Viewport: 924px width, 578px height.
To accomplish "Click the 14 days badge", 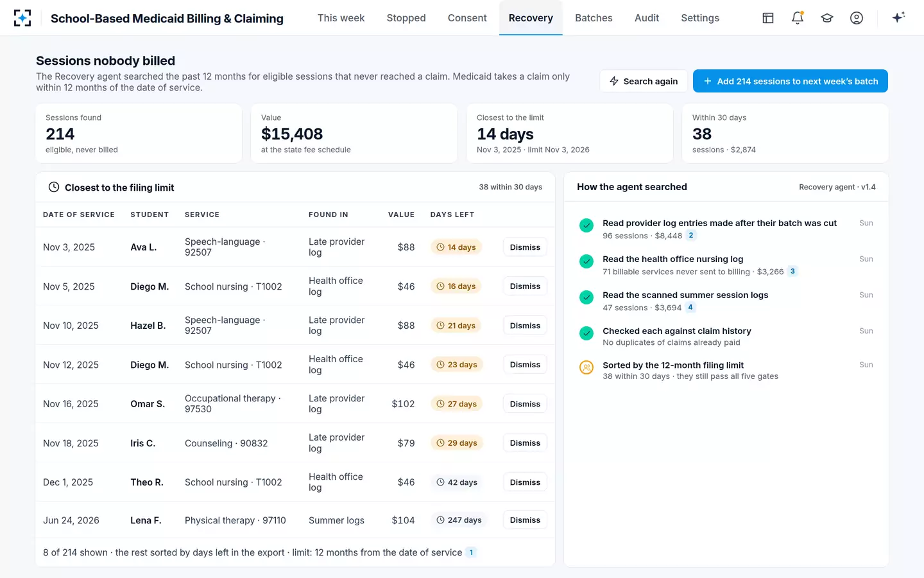I will click(456, 247).
